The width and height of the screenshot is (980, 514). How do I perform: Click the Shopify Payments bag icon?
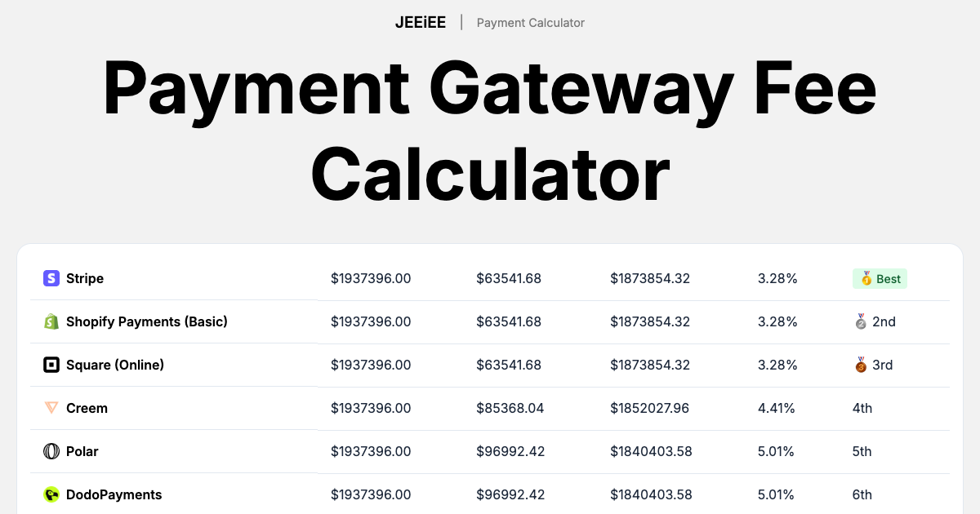pos(51,321)
